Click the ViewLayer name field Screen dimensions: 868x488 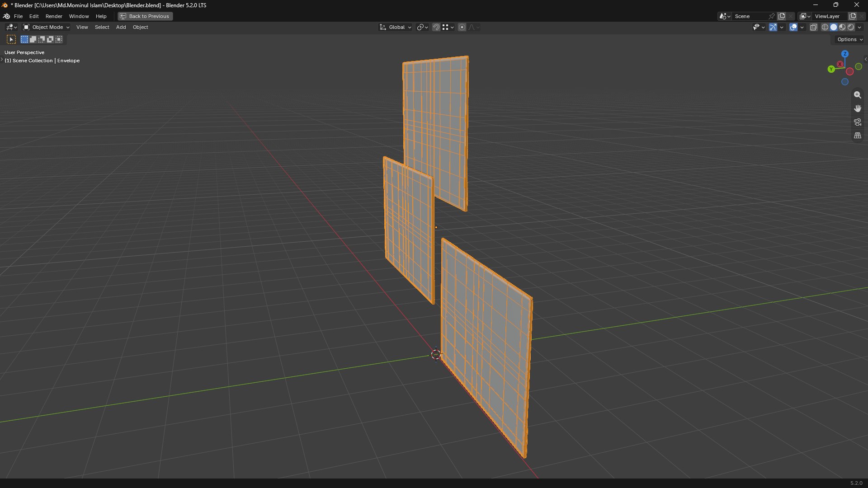pos(830,16)
